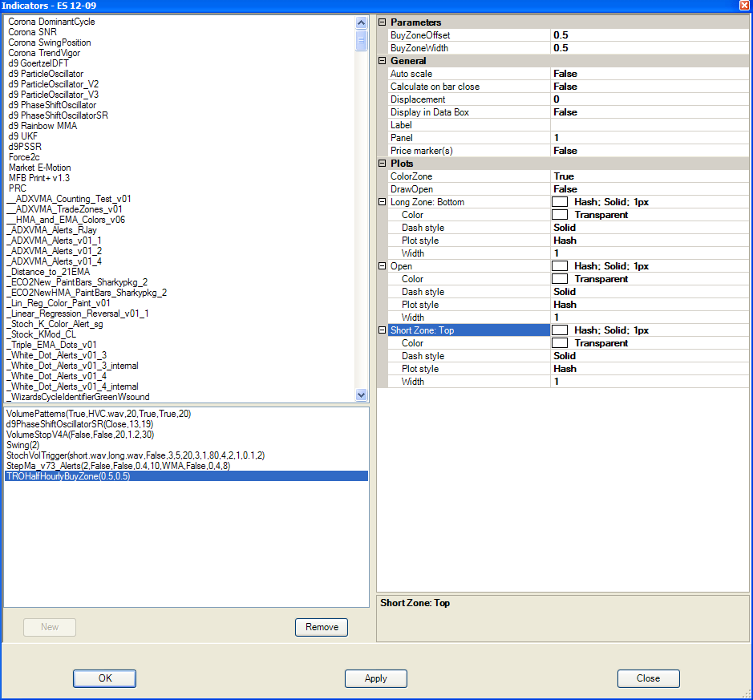The image size is (753, 700).
Task: Collapse the Open plot group
Action: [x=383, y=266]
